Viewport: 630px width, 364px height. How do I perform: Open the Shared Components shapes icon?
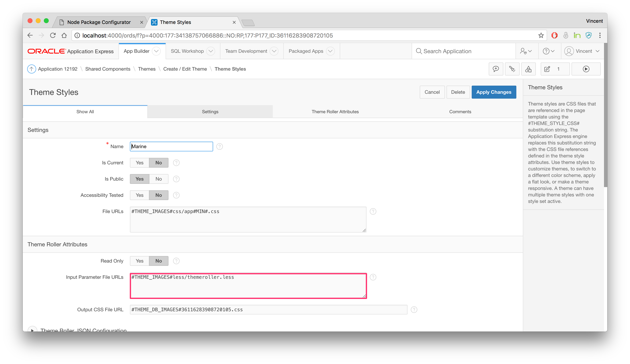click(528, 69)
